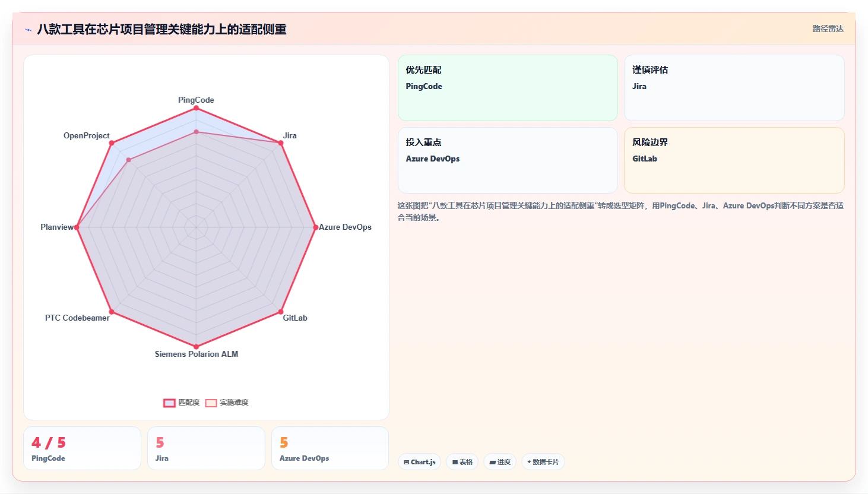
Task: Open the 优先匹配 PingCode card
Action: click(508, 88)
